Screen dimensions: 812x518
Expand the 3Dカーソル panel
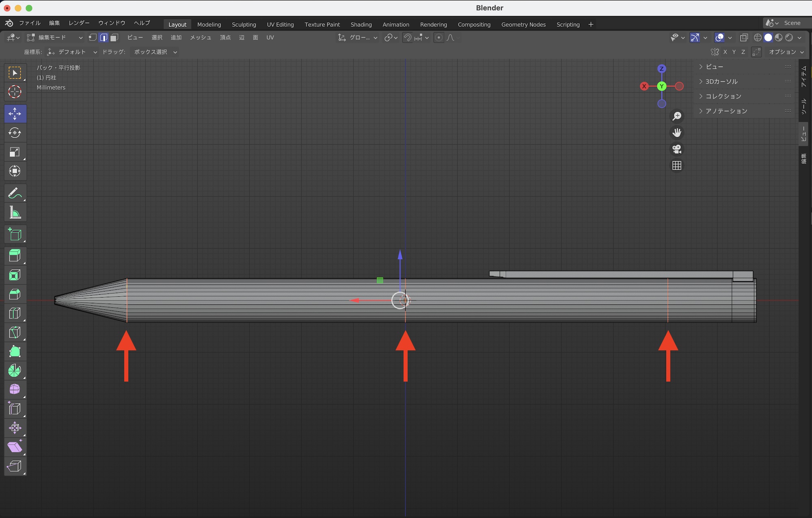tap(721, 82)
